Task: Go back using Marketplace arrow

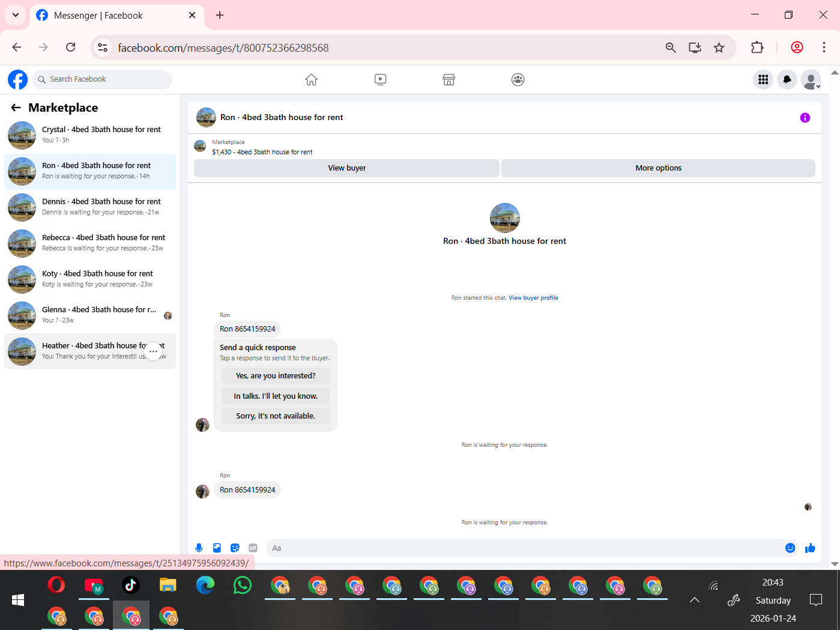Action: coord(16,108)
